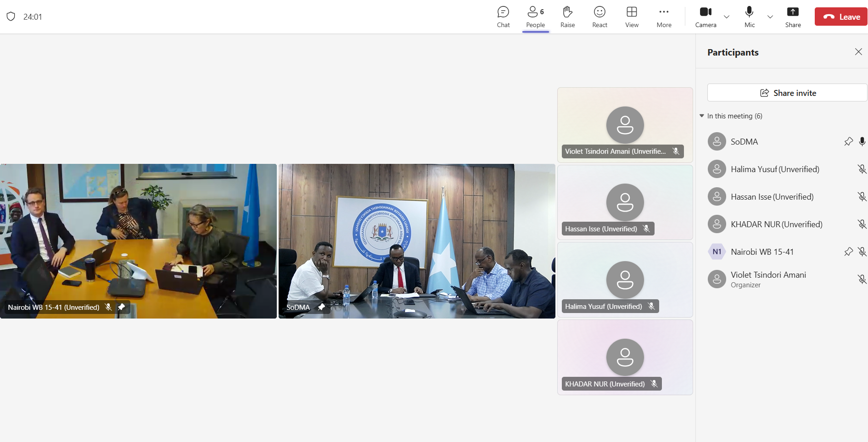
Task: Open the React emoji menu
Action: pyautogui.click(x=599, y=17)
